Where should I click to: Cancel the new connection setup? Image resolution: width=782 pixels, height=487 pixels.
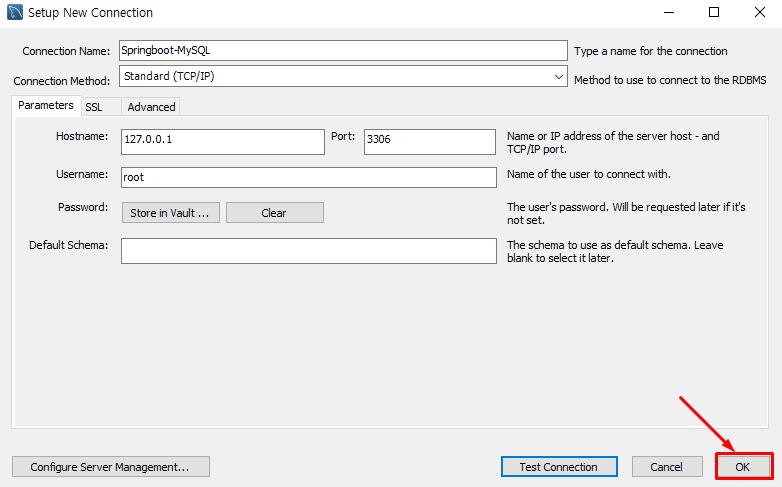point(667,467)
